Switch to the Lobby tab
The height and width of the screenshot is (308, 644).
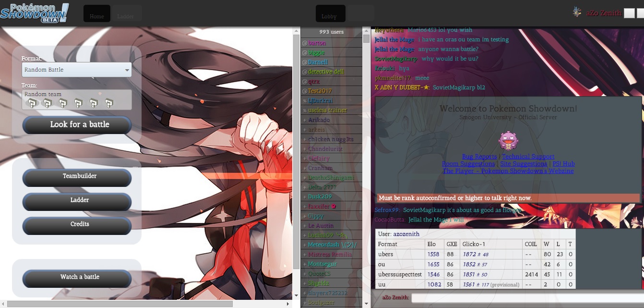click(330, 13)
